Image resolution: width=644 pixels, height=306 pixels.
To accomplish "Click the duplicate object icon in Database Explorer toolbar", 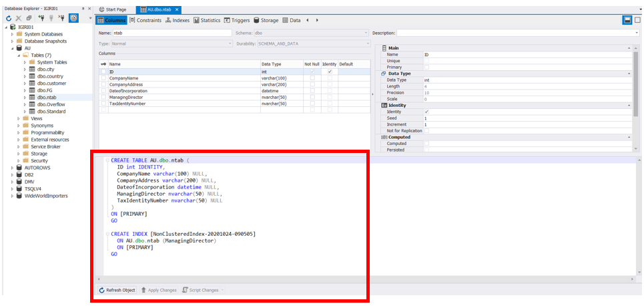I will coord(29,18).
